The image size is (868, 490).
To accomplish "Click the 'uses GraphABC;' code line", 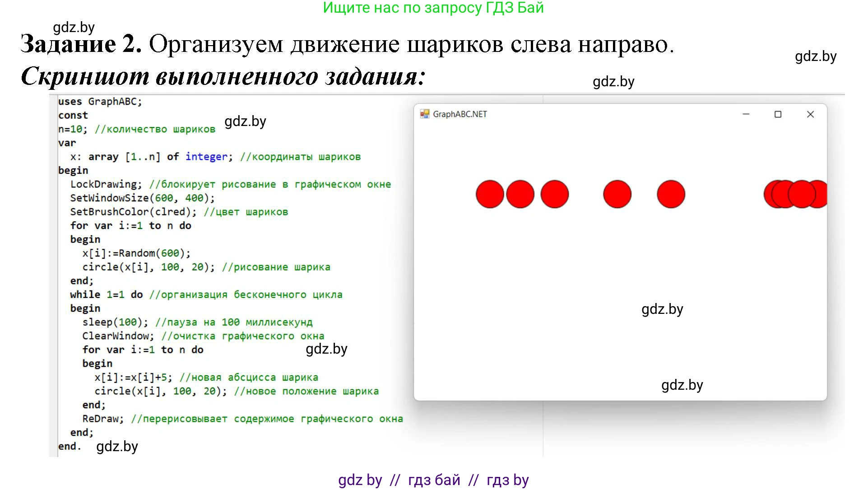I will (x=100, y=102).
